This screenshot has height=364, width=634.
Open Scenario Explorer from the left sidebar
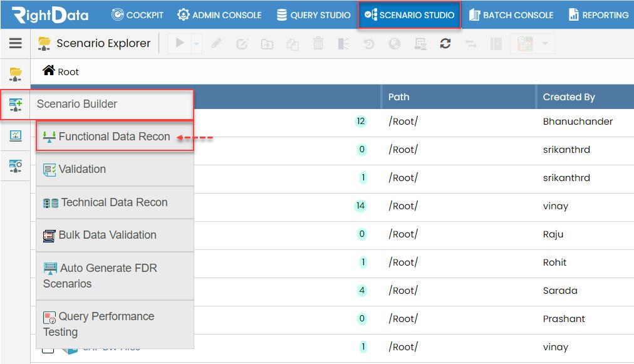coord(14,73)
